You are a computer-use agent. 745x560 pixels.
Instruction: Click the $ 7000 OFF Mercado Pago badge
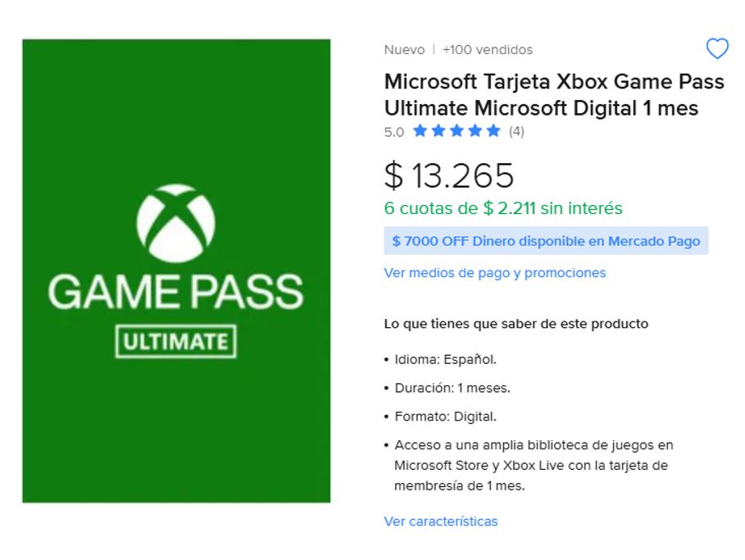(x=546, y=241)
